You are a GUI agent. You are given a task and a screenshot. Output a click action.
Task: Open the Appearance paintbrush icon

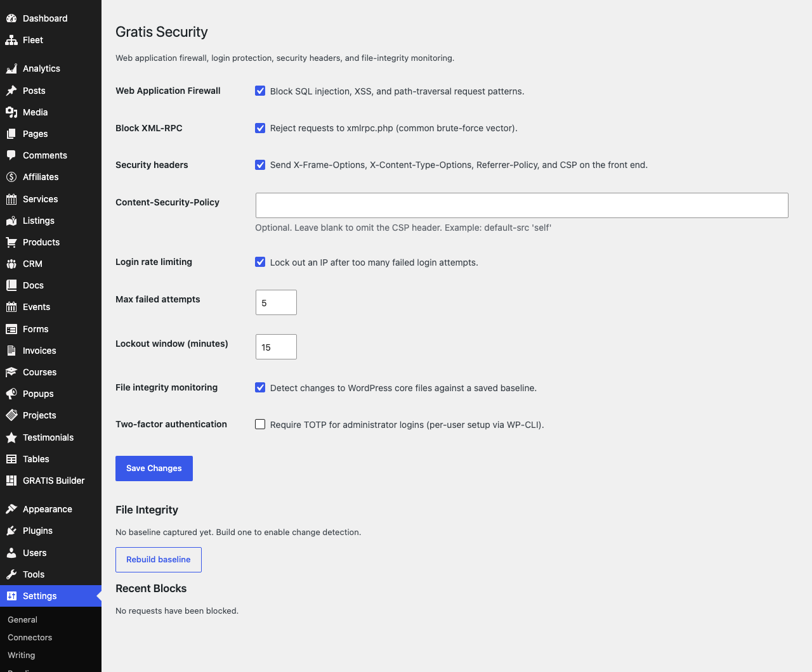tap(11, 509)
